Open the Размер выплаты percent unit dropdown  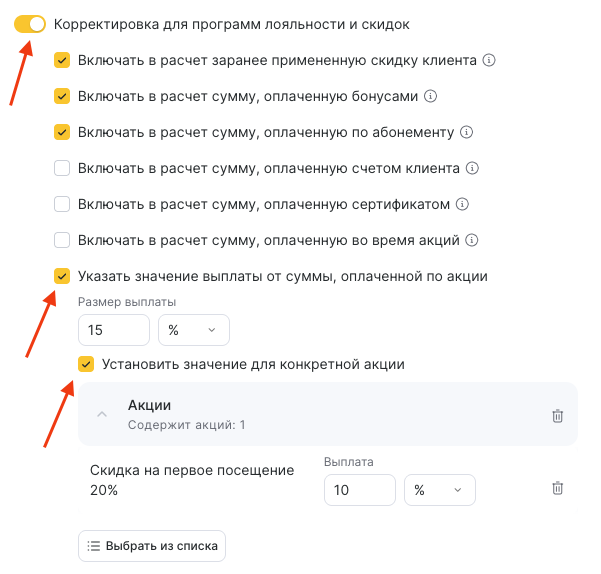tap(194, 330)
